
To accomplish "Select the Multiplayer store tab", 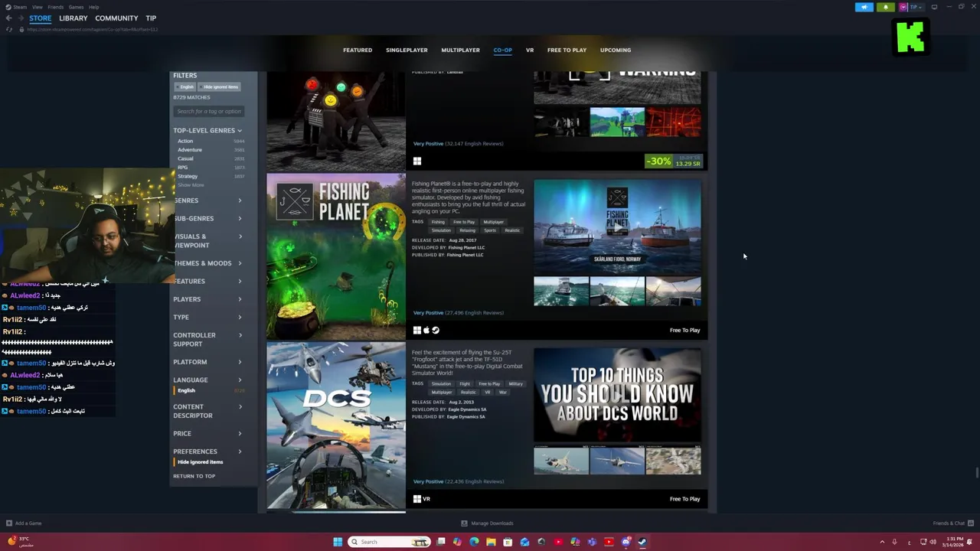I will (x=460, y=50).
